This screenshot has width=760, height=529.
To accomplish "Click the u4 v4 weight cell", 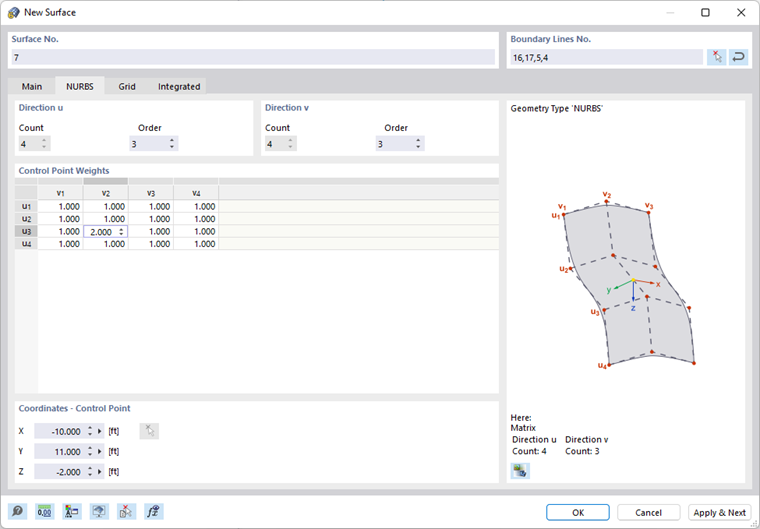I will point(196,244).
